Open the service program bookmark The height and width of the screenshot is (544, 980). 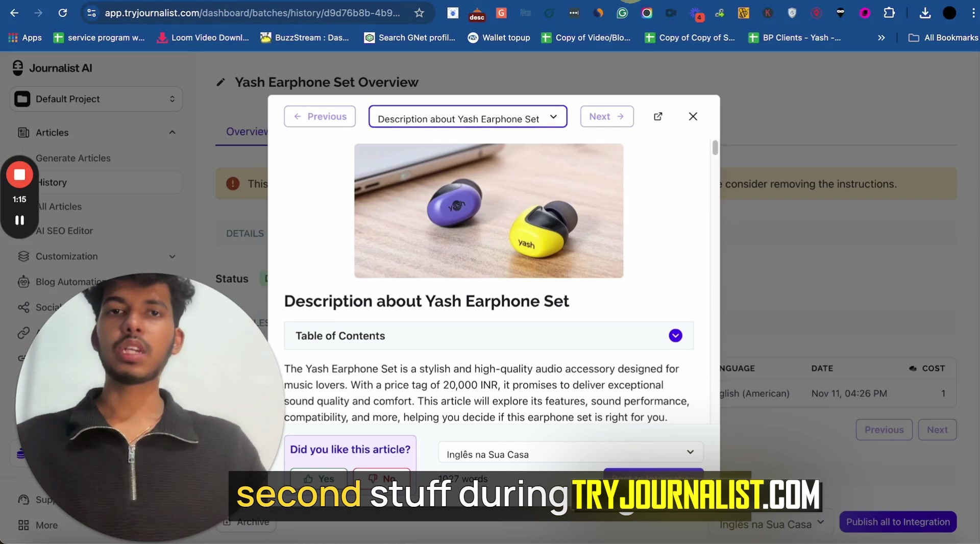(99, 38)
